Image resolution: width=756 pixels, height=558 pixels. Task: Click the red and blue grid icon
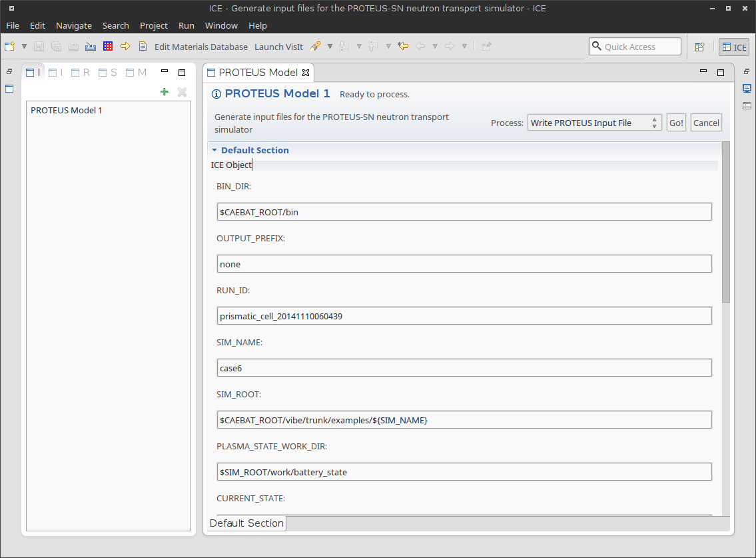click(x=108, y=47)
